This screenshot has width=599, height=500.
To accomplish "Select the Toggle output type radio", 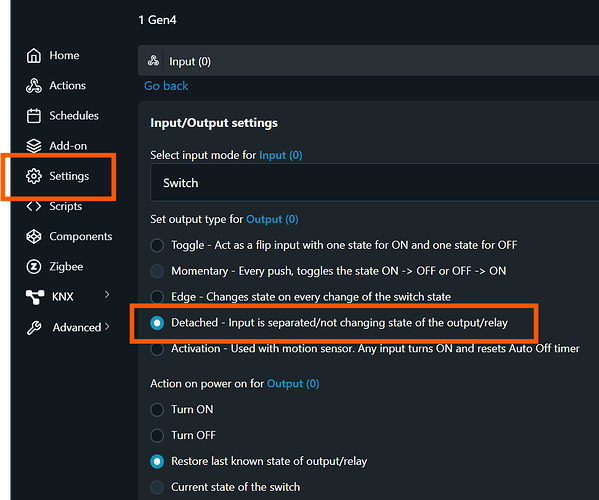I will coord(157,245).
